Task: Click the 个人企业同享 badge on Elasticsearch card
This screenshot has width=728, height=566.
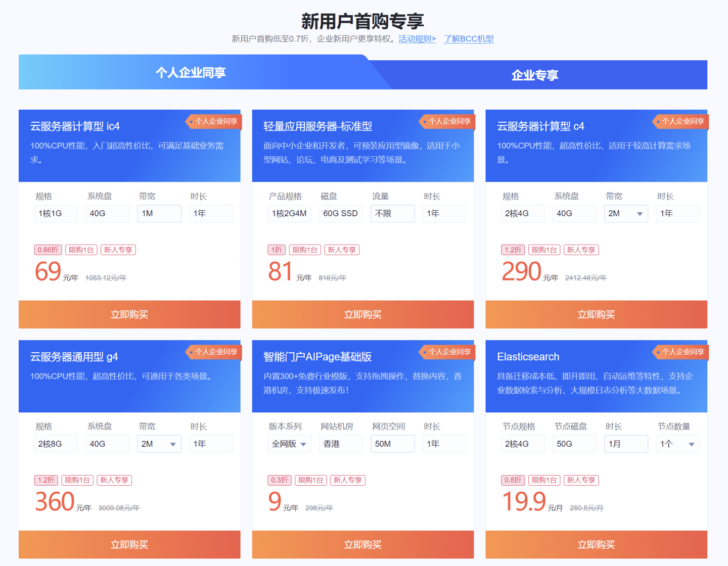Action: click(x=681, y=352)
